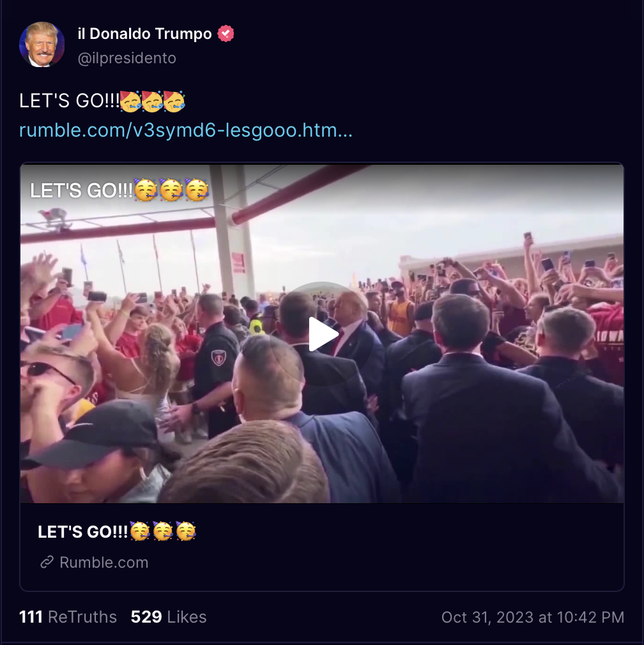Click the first party emoji in the post text
This screenshot has width=644, height=645.
[x=130, y=101]
